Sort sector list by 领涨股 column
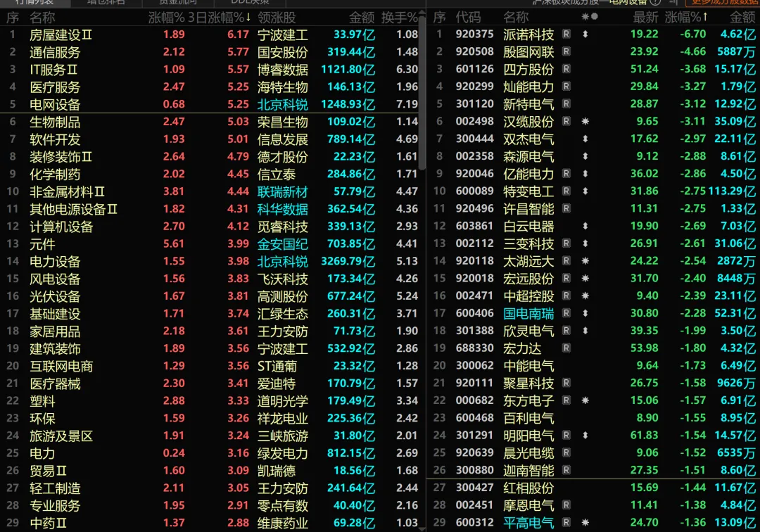This screenshot has height=532, width=760. point(277,18)
